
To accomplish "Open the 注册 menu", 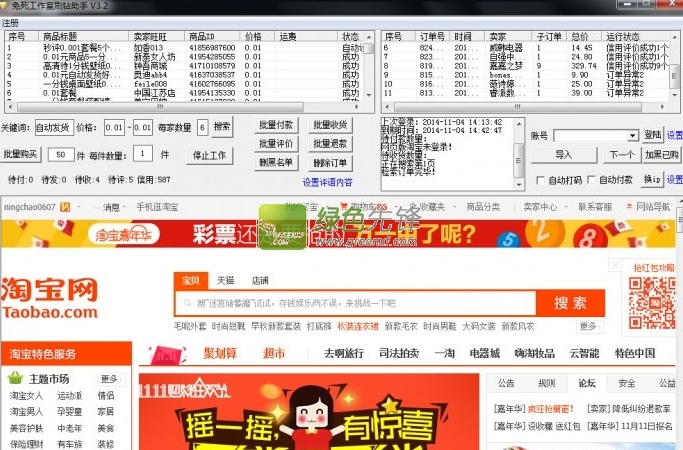I will (x=10, y=23).
